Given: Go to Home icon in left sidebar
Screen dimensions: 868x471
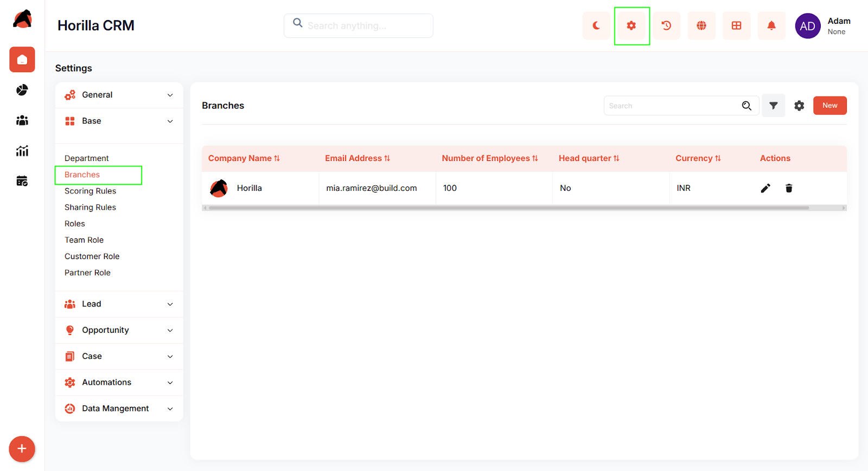Looking at the screenshot, I should click(x=22, y=60).
